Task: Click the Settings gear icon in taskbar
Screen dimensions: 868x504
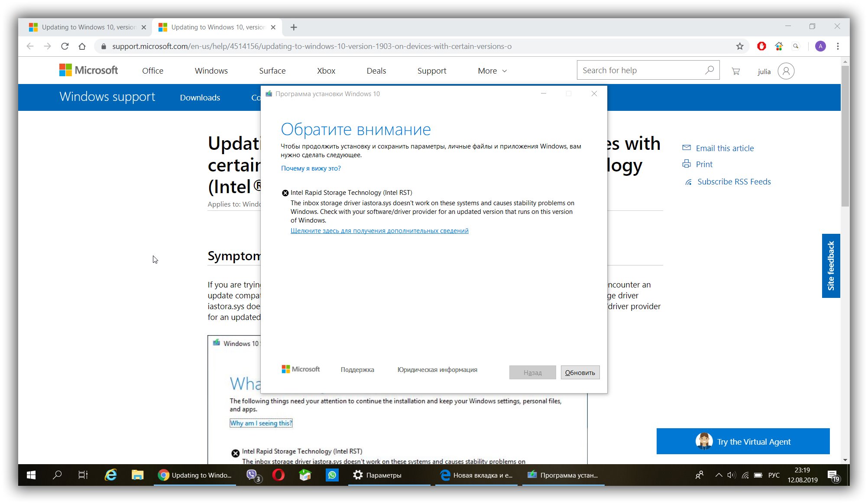Action: 359,475
